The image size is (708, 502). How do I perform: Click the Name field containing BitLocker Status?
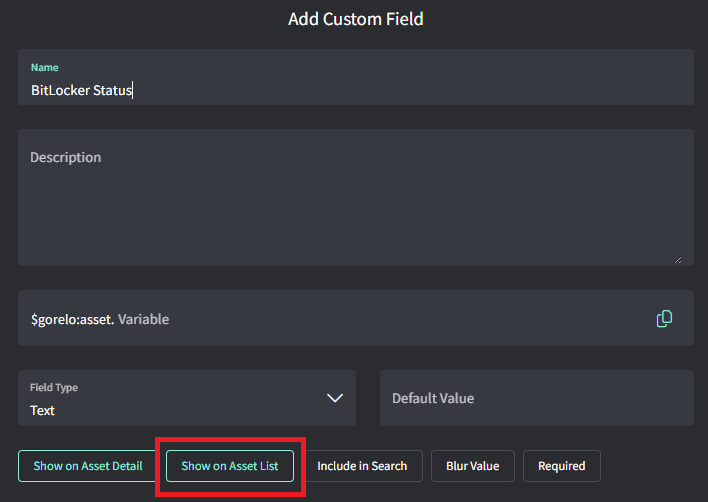pos(356,77)
